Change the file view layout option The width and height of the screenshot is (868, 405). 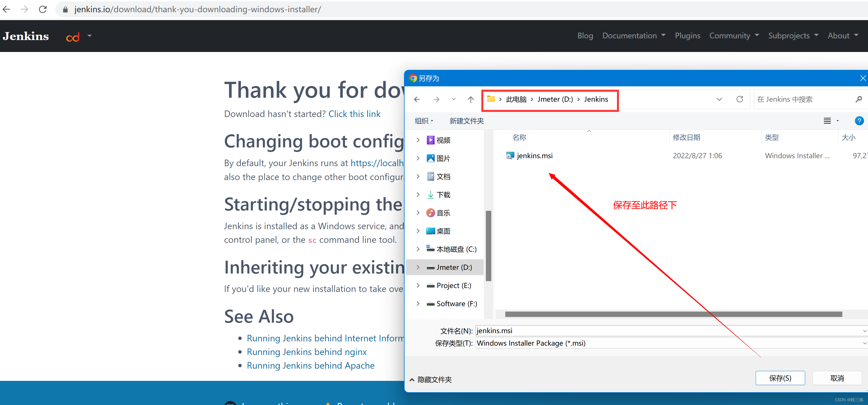(x=827, y=121)
